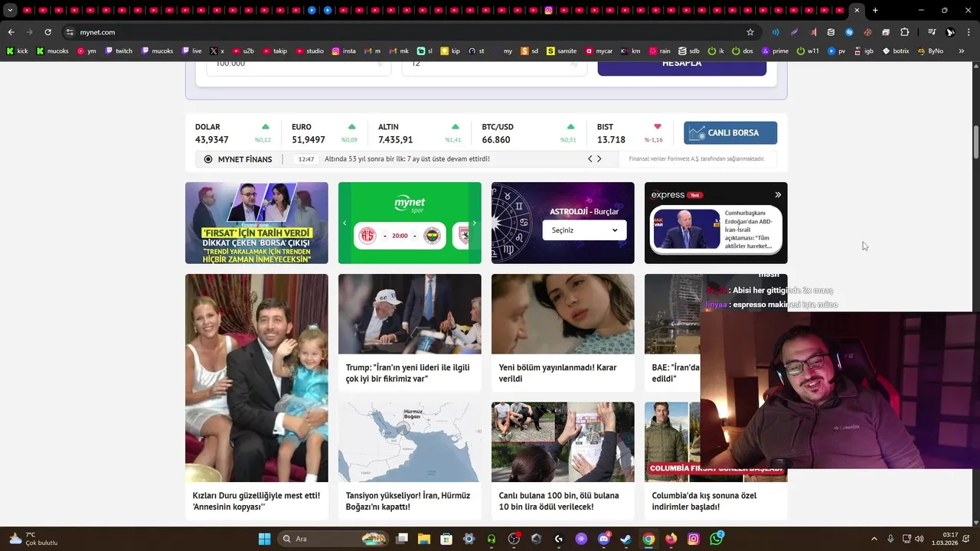Viewport: 980px width, 551px height.
Task: Open Instagram from the taskbar
Action: click(694, 539)
